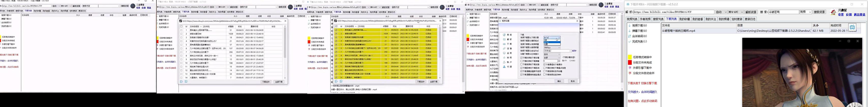Switch to 搜索列表 tab in v2.5.2.2 window

tap(658, 19)
